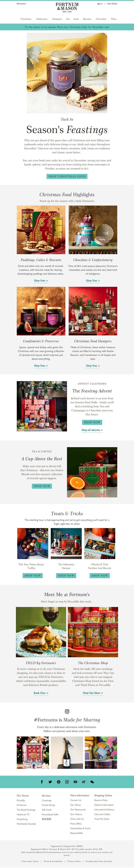Open the Twitter bird icon

(x=50, y=782)
